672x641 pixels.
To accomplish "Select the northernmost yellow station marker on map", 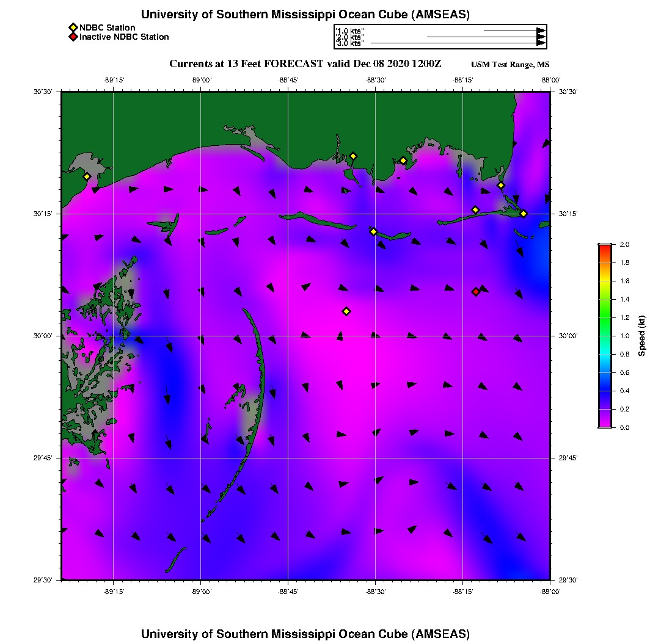I will click(x=353, y=156).
